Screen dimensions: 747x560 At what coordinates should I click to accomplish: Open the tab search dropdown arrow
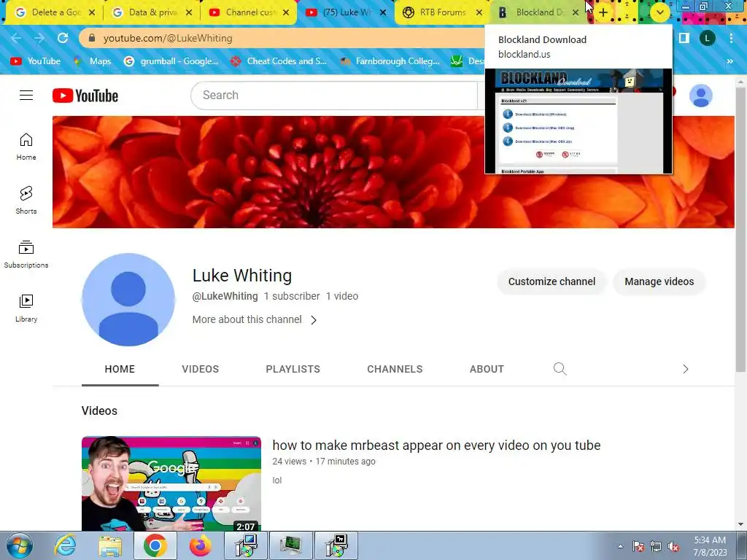click(659, 12)
